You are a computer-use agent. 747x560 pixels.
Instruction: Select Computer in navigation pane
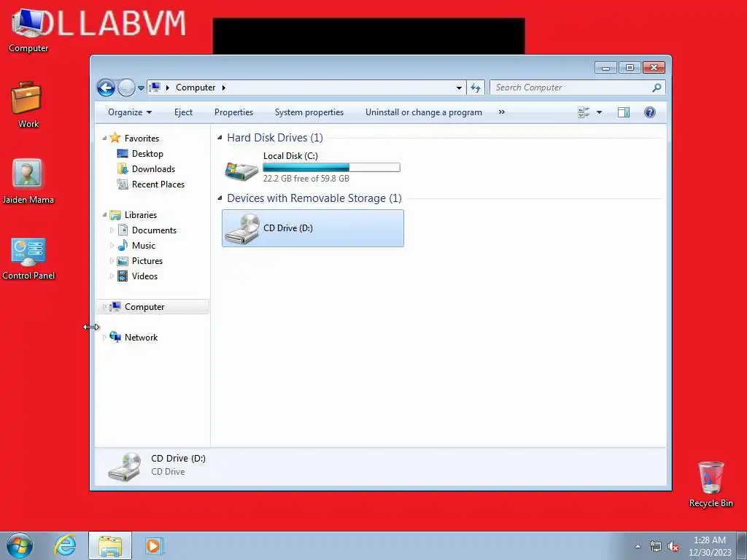144,307
